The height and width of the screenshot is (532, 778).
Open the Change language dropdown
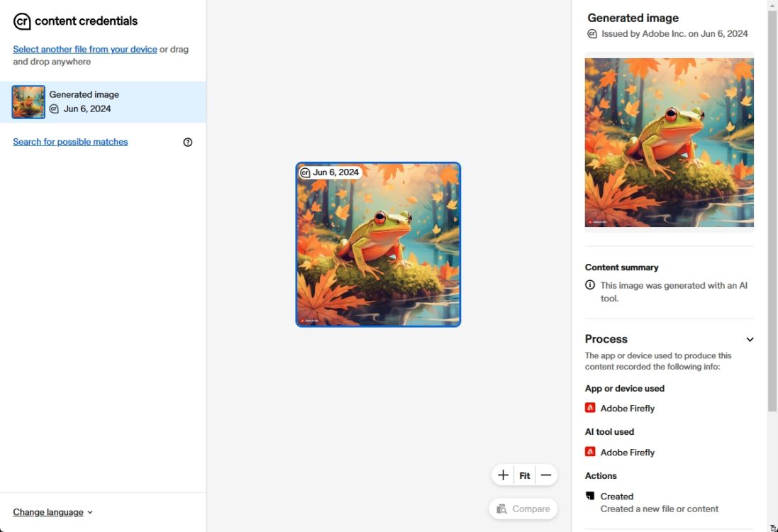coord(48,511)
